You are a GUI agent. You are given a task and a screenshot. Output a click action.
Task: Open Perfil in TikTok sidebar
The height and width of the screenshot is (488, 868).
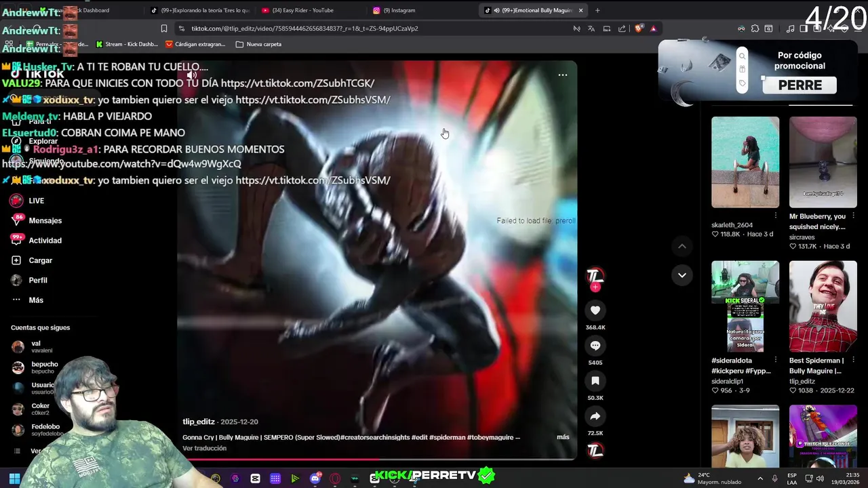tap(29, 280)
